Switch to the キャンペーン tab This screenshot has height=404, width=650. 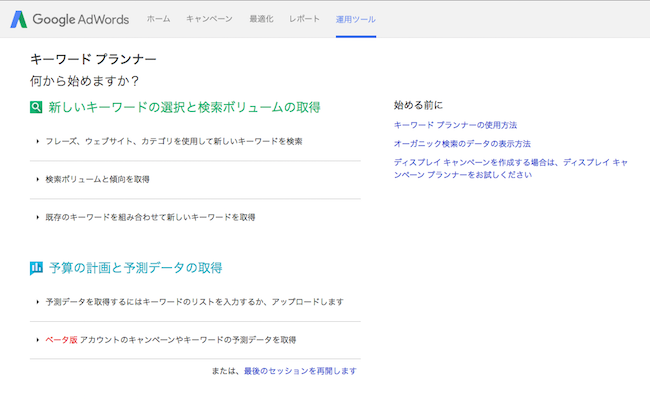(x=209, y=19)
